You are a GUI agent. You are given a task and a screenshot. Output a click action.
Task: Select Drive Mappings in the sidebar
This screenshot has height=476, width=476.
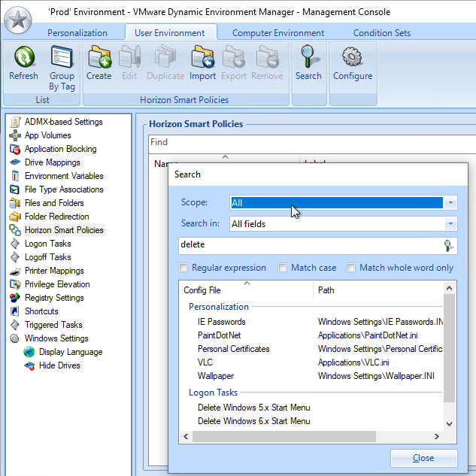[44, 162]
